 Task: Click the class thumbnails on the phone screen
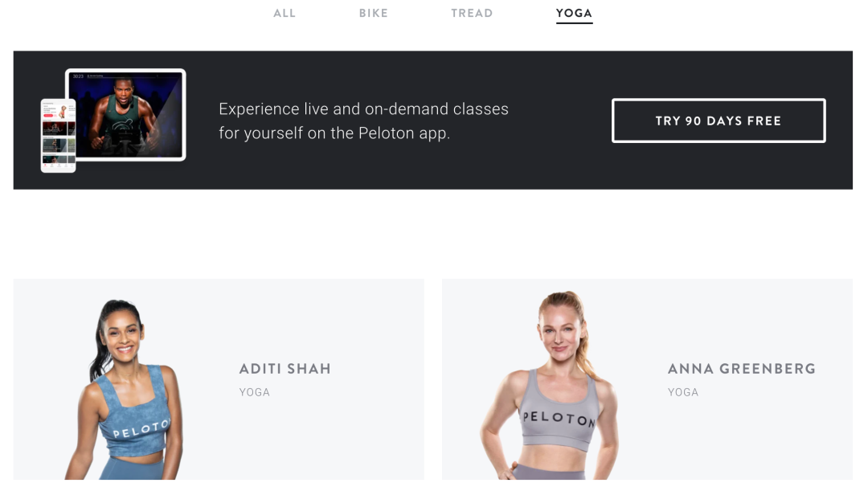click(x=58, y=143)
